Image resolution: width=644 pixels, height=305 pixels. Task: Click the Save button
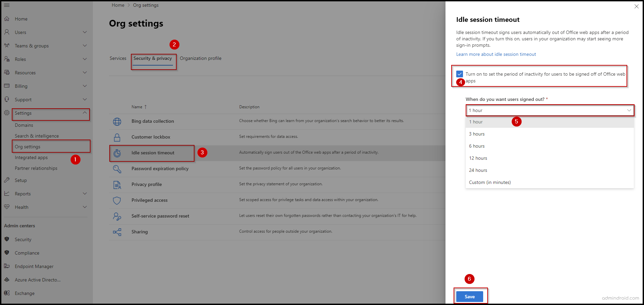pos(470,297)
